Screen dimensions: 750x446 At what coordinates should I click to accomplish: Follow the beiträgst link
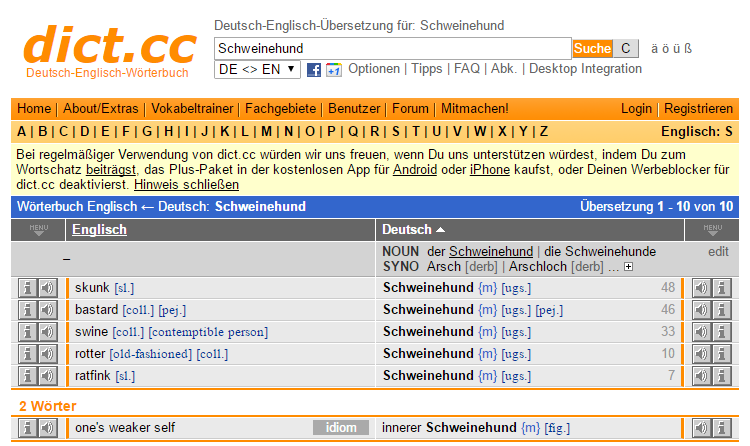(x=111, y=170)
